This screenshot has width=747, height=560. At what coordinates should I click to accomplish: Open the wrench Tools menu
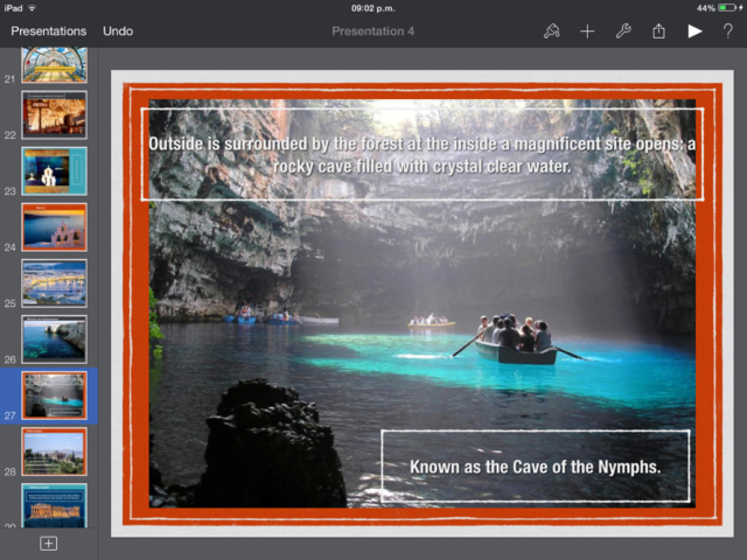623,31
